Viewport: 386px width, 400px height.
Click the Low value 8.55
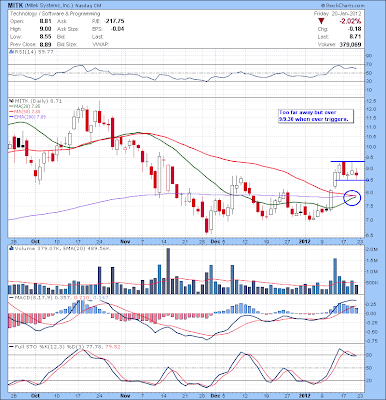[45, 37]
